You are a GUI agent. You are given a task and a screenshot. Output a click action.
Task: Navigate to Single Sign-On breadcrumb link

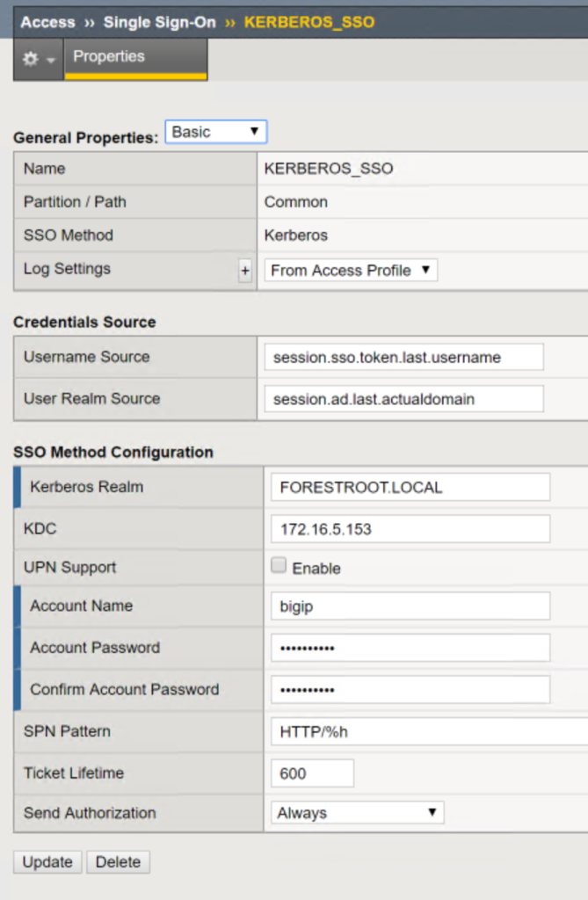(160, 22)
